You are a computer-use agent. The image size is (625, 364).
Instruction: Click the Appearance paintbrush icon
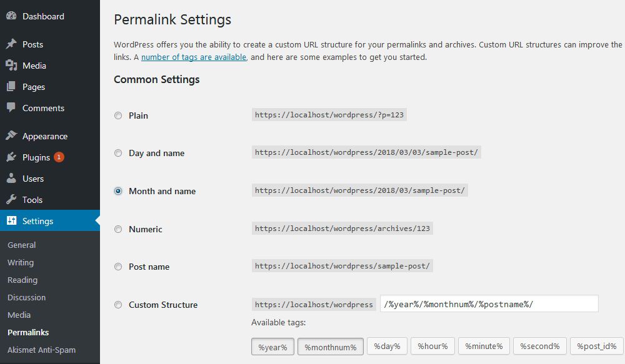tap(11, 136)
